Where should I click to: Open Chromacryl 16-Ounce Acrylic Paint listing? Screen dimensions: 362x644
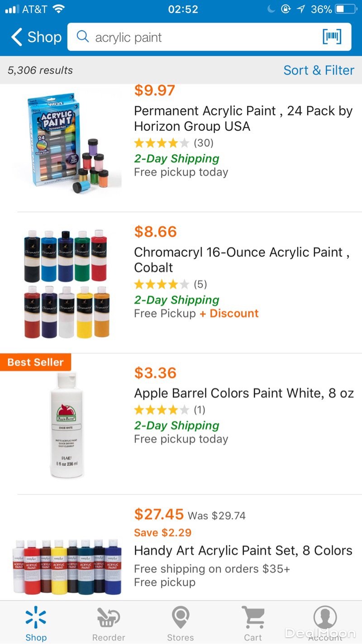(242, 259)
